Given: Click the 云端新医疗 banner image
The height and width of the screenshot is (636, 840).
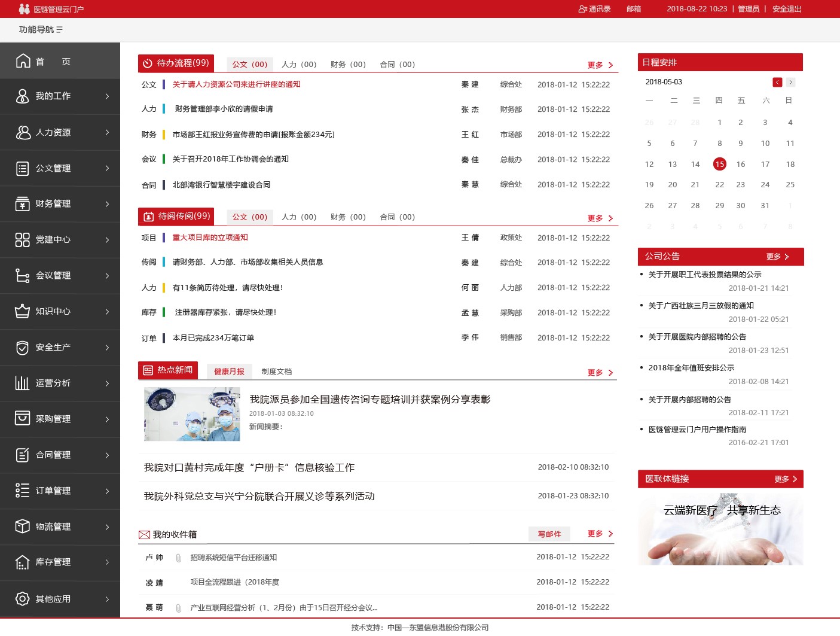Looking at the screenshot, I should point(720,529).
